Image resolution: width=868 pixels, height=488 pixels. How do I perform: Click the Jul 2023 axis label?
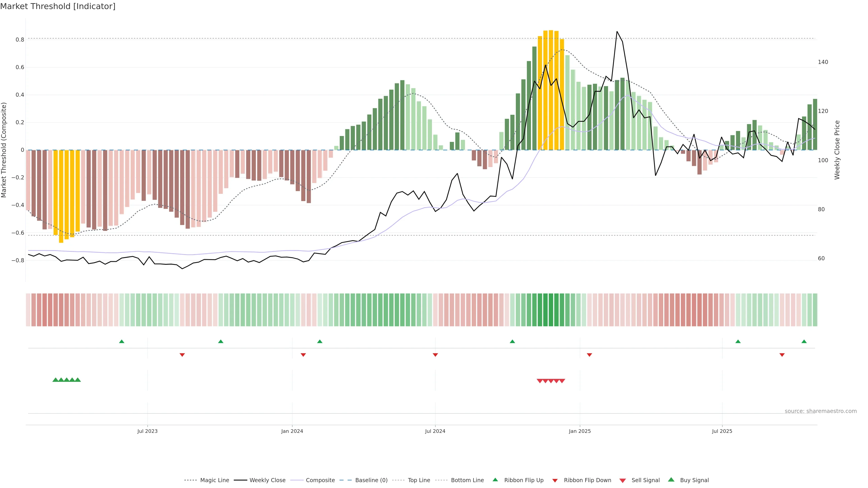(147, 431)
